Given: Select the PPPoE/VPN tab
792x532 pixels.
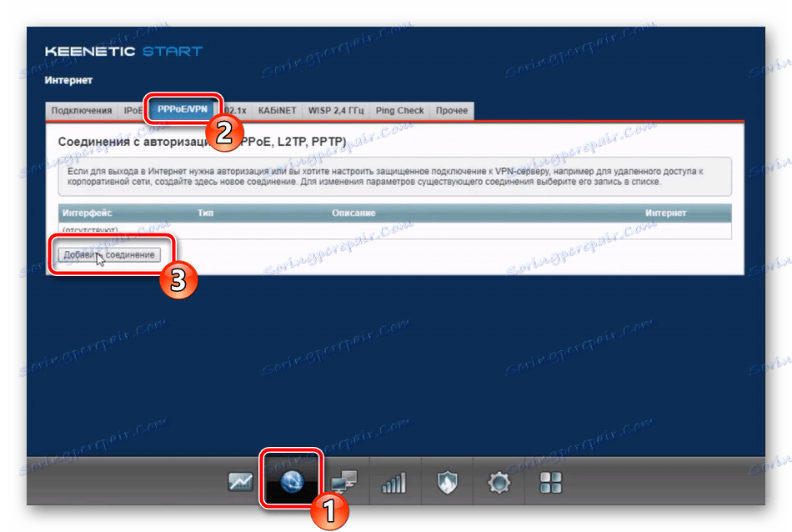Looking at the screenshot, I should [x=183, y=109].
